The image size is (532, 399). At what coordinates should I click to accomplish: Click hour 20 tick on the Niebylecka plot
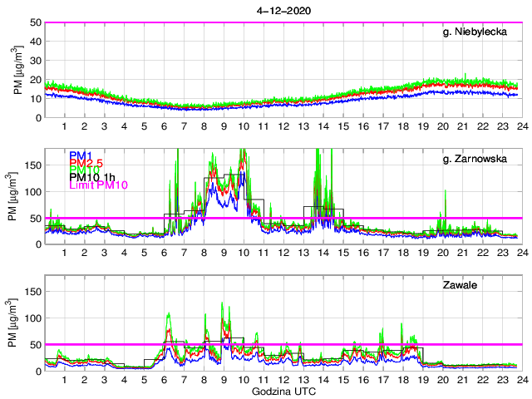[x=441, y=127]
